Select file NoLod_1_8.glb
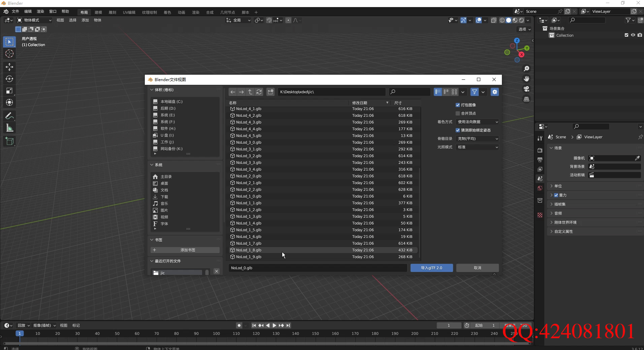644x350 pixels. click(323, 250)
